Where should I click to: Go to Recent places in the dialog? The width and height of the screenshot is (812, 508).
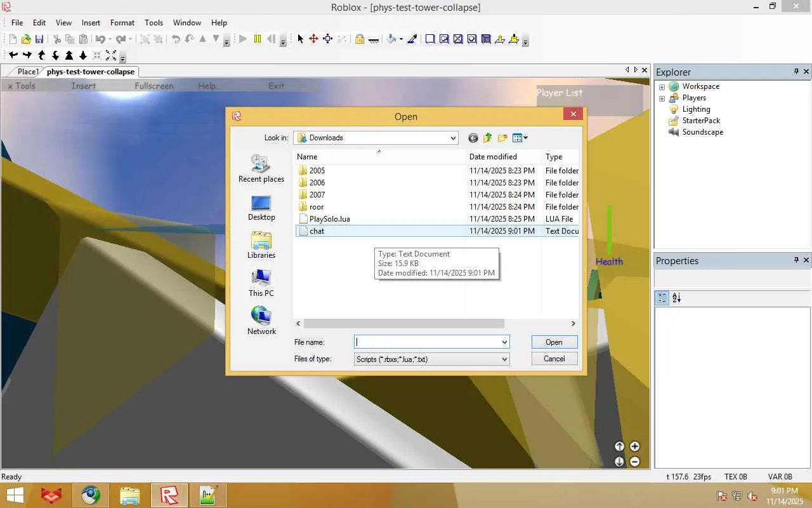(x=261, y=169)
